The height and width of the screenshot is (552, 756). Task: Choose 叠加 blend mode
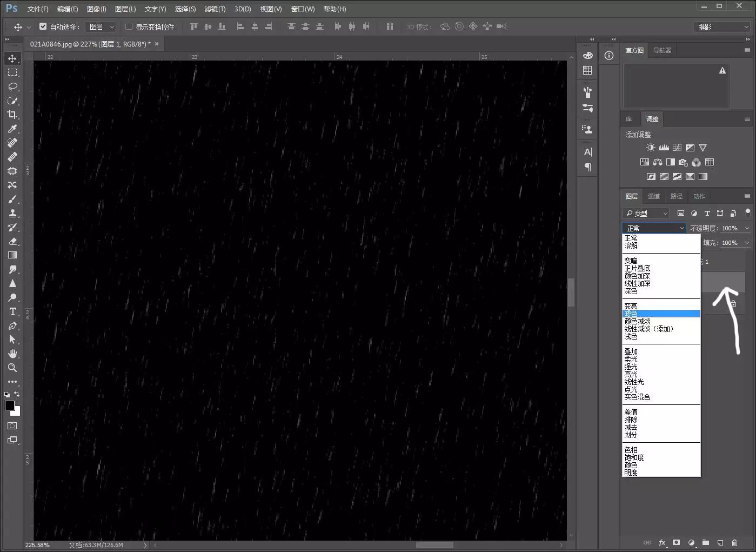pyautogui.click(x=661, y=351)
